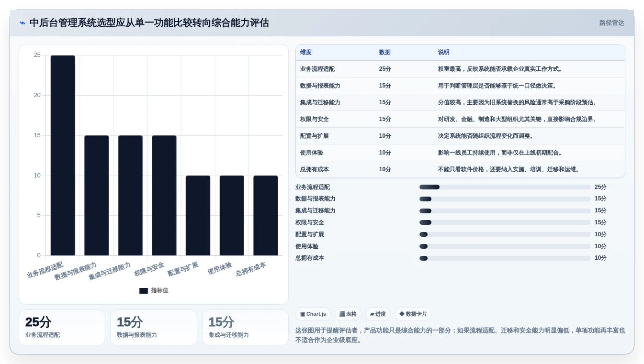644x364 pixels.
Task: Click the y-axis label 25
Action: 37,55
